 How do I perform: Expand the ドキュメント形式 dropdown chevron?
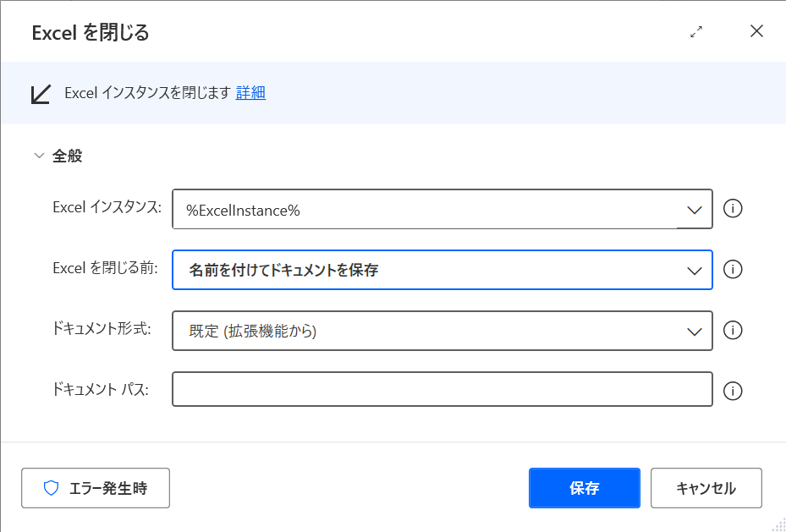[x=695, y=332]
